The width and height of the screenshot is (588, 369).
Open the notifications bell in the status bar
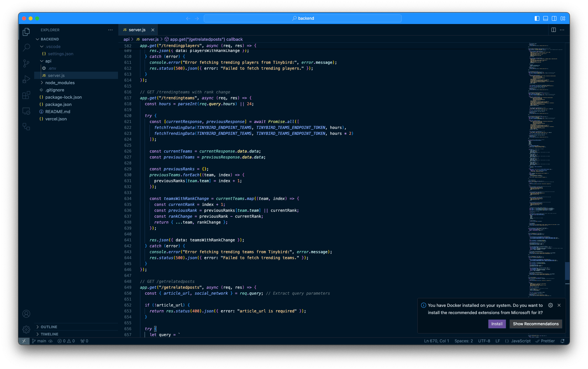pos(563,341)
